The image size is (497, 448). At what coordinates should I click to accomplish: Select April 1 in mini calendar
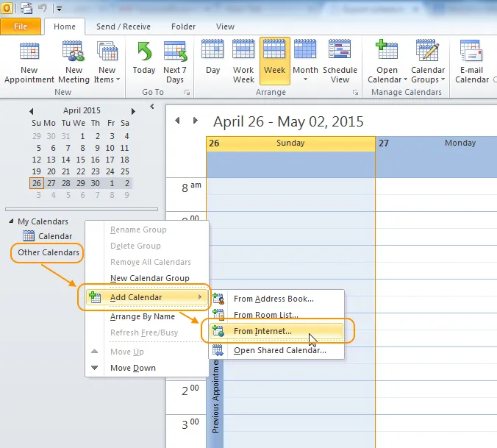click(x=82, y=136)
